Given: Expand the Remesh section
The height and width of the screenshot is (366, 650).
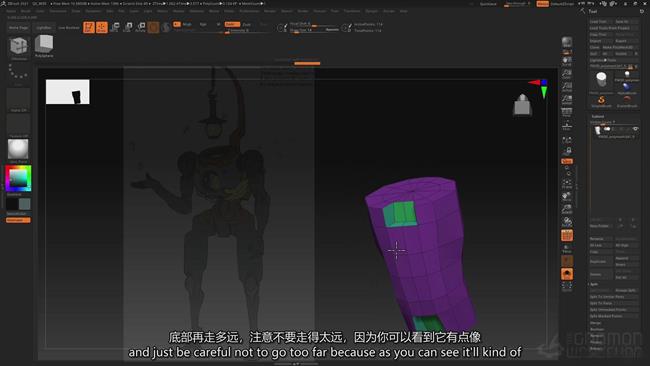Looking at the screenshot, I should pos(597,336).
